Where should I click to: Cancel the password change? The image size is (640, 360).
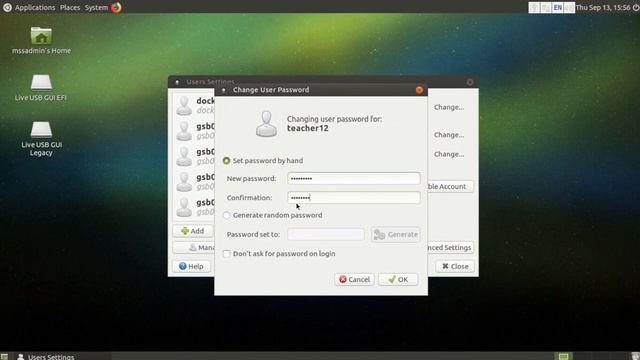(354, 280)
